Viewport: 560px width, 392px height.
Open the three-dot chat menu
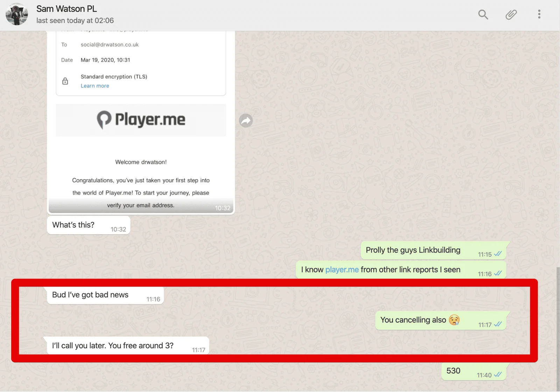tap(539, 14)
